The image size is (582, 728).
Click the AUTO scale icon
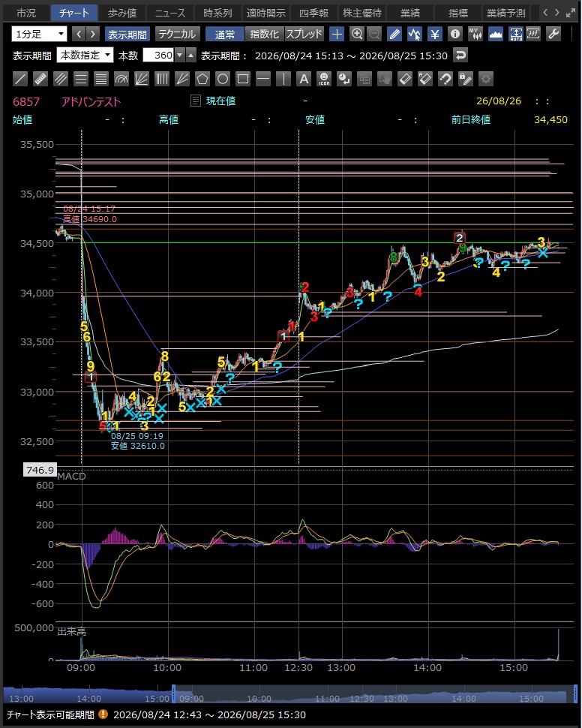tap(516, 34)
